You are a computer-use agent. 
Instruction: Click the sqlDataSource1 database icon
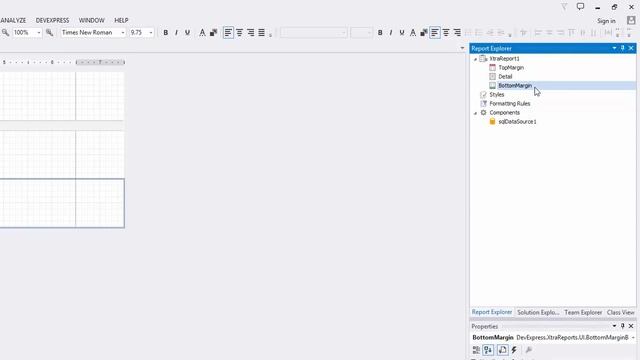coord(492,122)
